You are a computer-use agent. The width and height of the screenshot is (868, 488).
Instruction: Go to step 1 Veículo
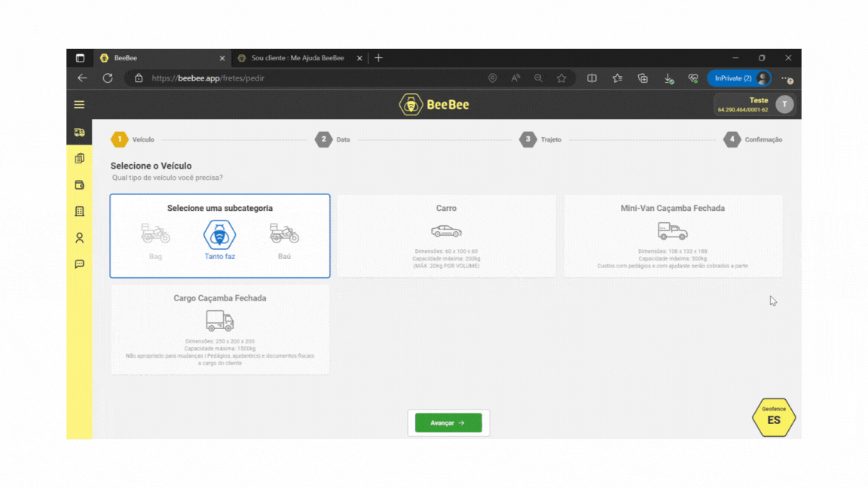point(133,139)
